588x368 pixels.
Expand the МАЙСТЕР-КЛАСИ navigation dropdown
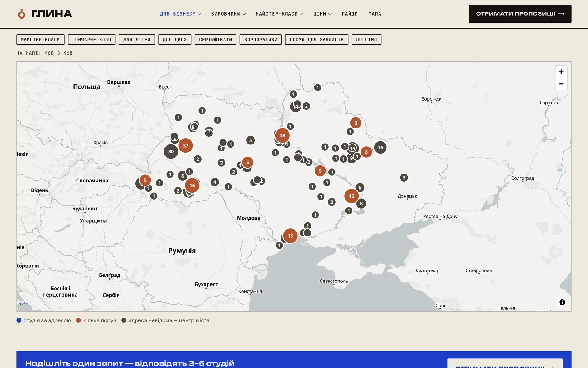click(x=279, y=14)
